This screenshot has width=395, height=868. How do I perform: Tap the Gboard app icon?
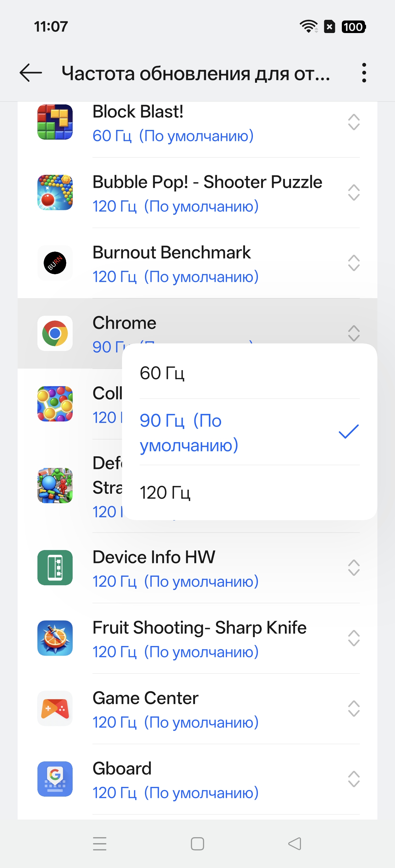tap(55, 779)
